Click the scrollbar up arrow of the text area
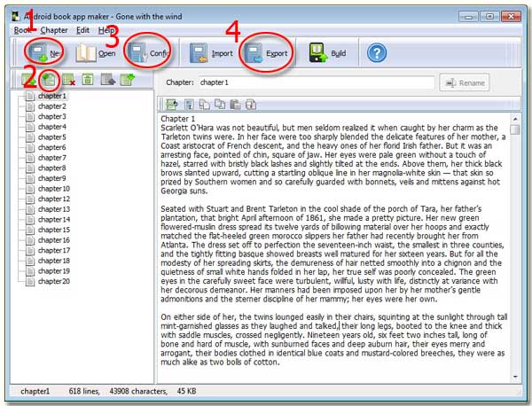Image resolution: width=532 pixels, height=406 pixels. 515,119
